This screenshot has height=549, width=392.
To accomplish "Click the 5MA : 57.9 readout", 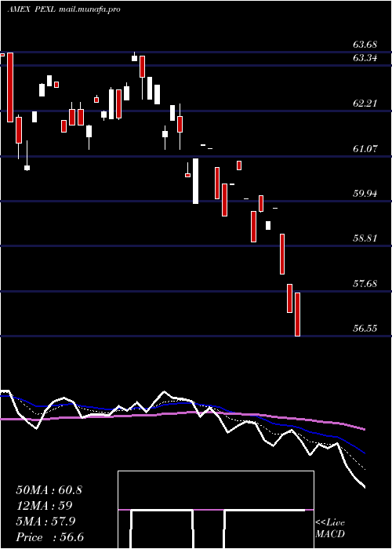I will [45, 522].
